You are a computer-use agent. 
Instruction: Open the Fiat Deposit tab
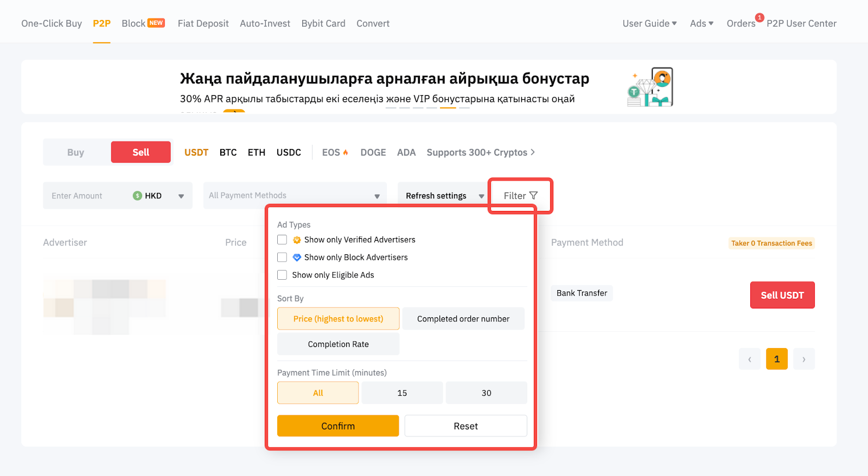tap(203, 23)
